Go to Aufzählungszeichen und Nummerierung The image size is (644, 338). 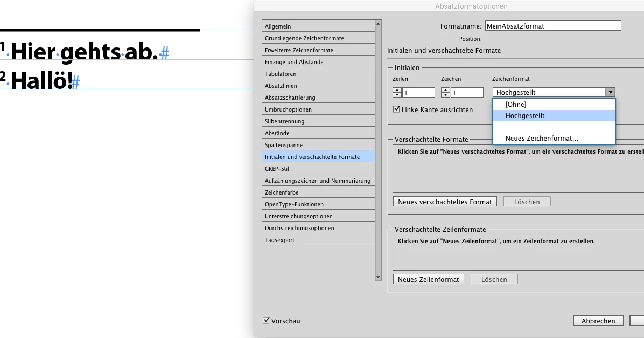pyautogui.click(x=318, y=181)
